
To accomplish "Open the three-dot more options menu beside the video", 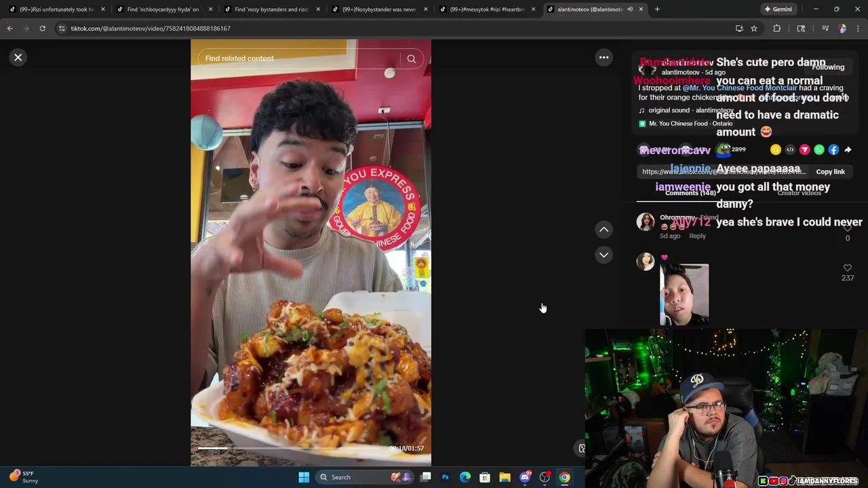I will [x=604, y=58].
